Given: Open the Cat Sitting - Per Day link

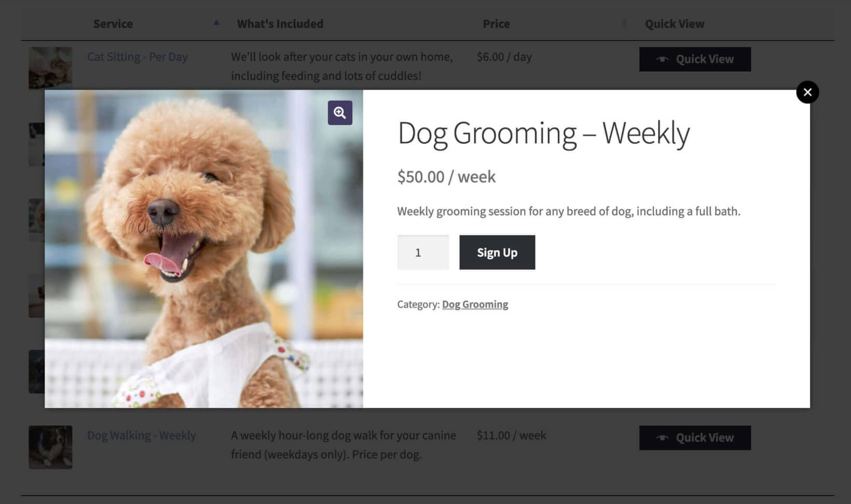Looking at the screenshot, I should click(x=137, y=57).
